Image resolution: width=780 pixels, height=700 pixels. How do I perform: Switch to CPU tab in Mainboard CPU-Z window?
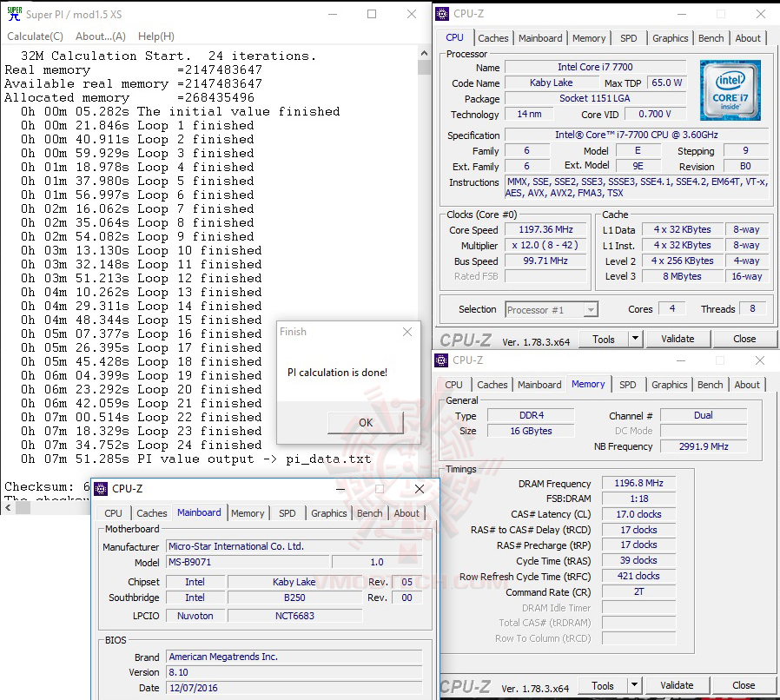(113, 513)
